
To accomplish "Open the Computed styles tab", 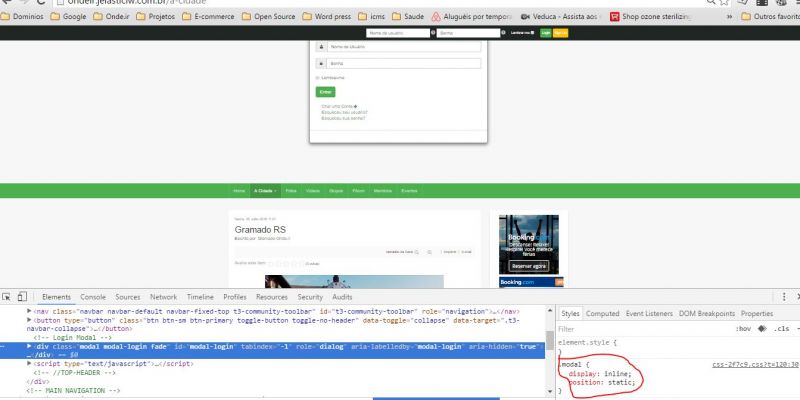I will click(602, 314).
